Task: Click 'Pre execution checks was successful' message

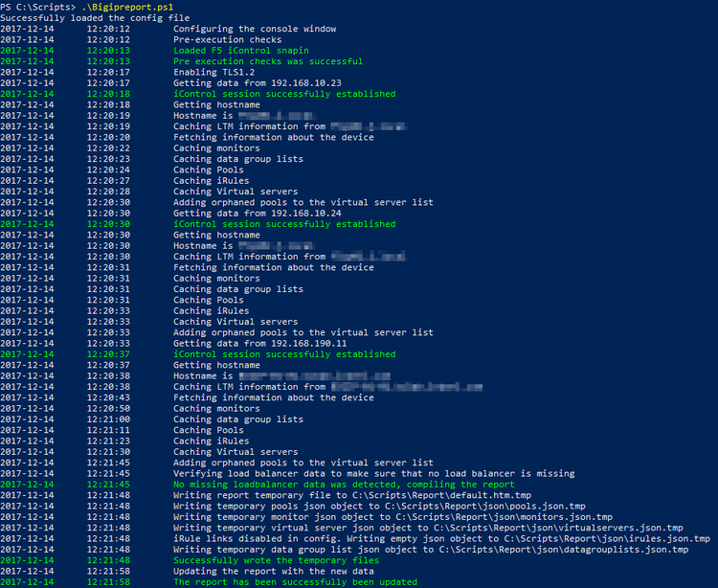Action: pyautogui.click(x=268, y=61)
